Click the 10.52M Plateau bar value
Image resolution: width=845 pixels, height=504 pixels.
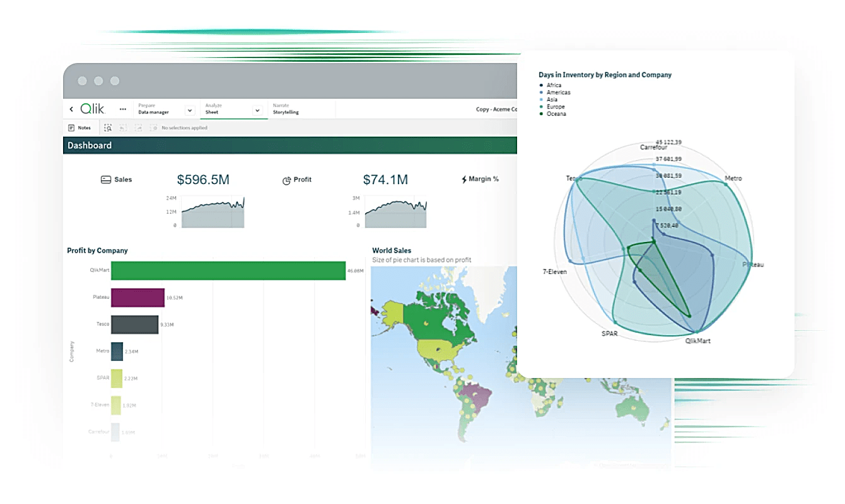[174, 298]
